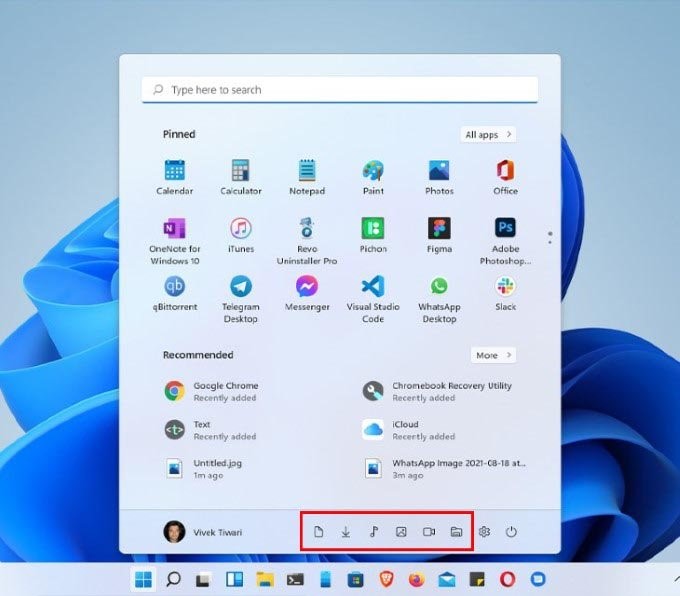This screenshot has width=680, height=596.
Task: Open Settings gear in Start menu
Action: point(484,532)
